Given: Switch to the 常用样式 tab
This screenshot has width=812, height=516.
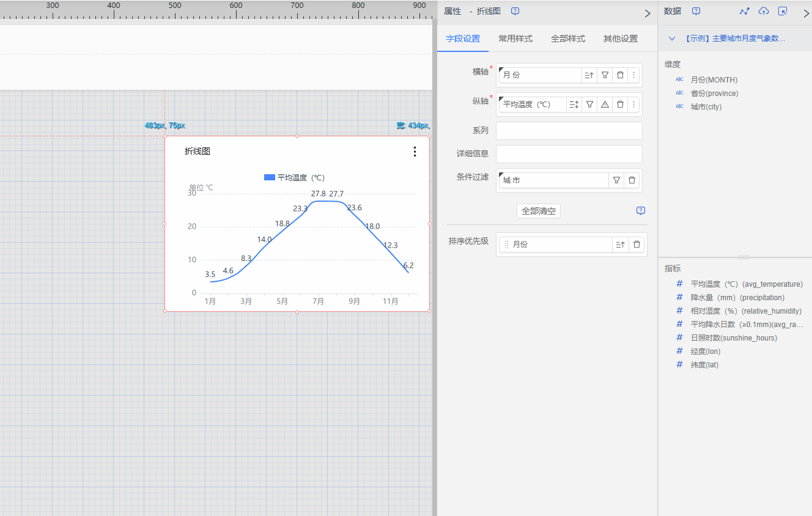Looking at the screenshot, I should [x=515, y=39].
